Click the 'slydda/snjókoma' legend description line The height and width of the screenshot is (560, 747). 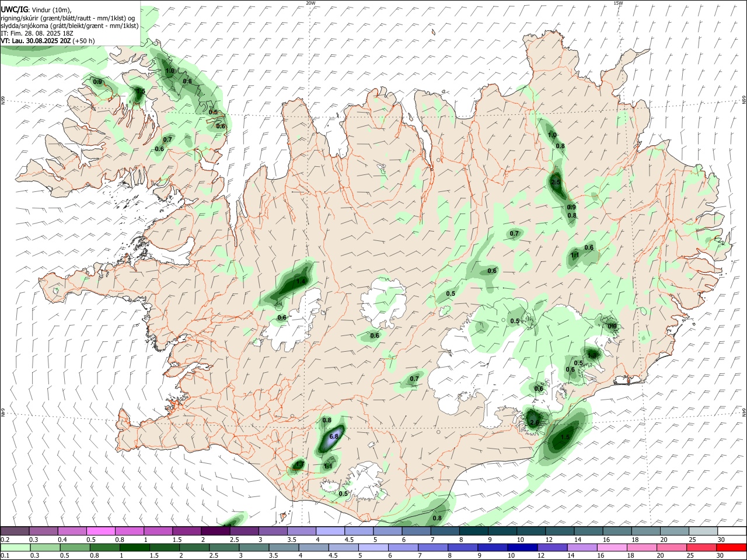point(69,26)
